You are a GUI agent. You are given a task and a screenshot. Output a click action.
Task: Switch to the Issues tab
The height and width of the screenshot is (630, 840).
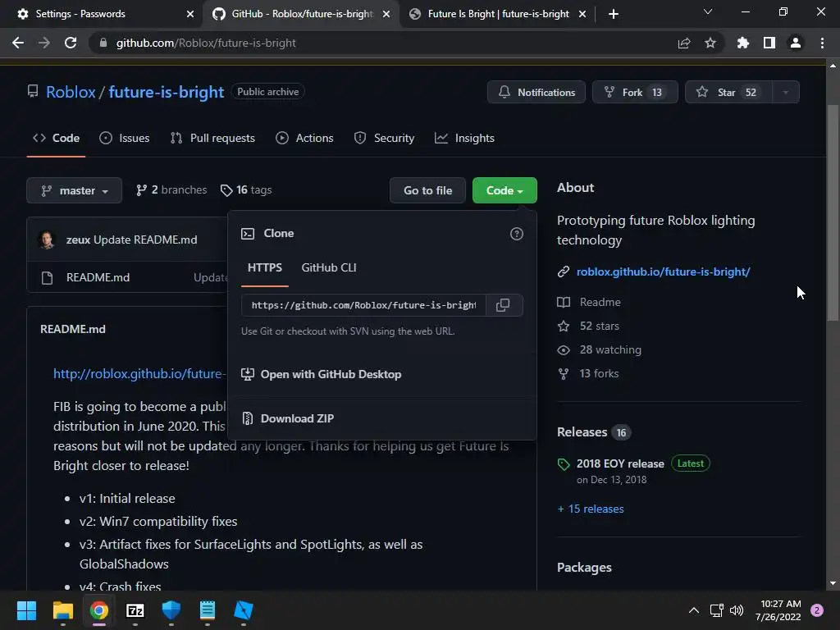pyautogui.click(x=125, y=138)
